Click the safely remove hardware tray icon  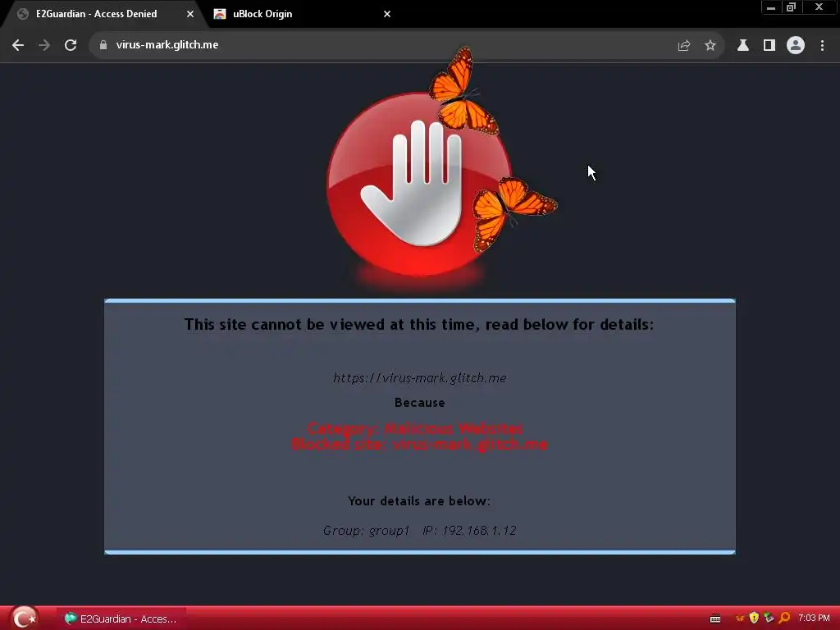tap(769, 618)
